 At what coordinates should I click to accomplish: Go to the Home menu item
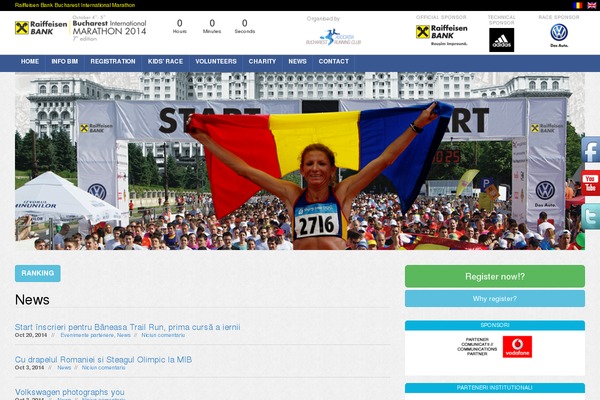click(x=30, y=62)
